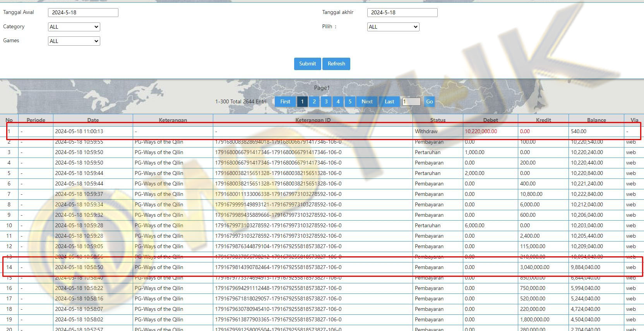Focus the Tanggal Awal date field
The image size is (644, 331).
[83, 12]
